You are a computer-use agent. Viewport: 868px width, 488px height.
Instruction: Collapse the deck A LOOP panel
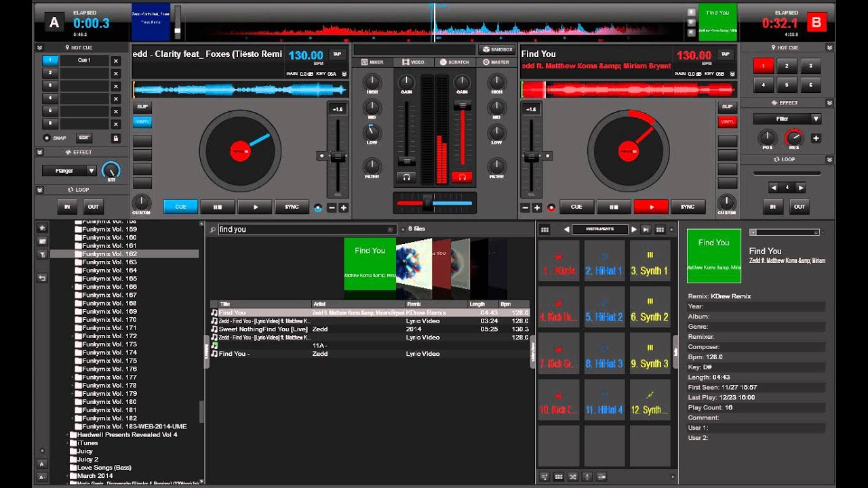pyautogui.click(x=39, y=190)
